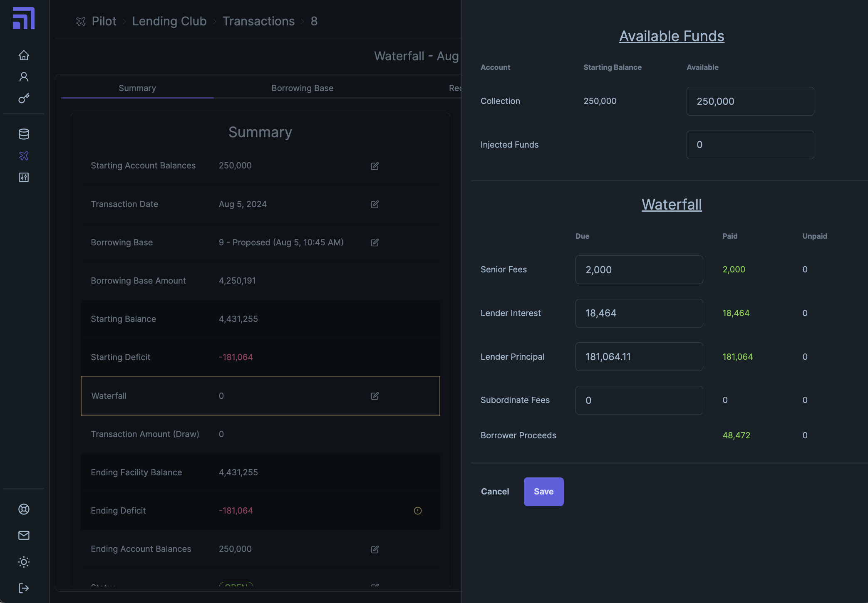Open the mail envelope icon

coord(24,535)
